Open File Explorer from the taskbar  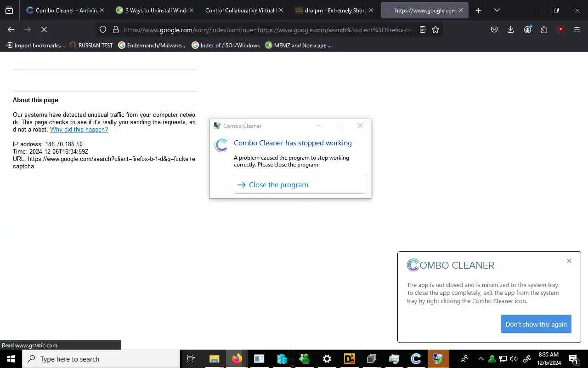click(x=215, y=359)
